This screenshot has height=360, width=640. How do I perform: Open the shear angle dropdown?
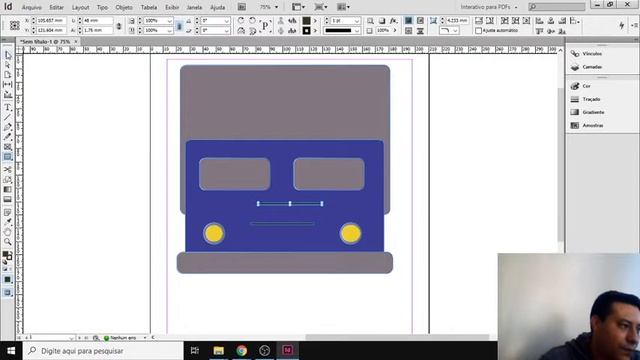pyautogui.click(x=227, y=31)
